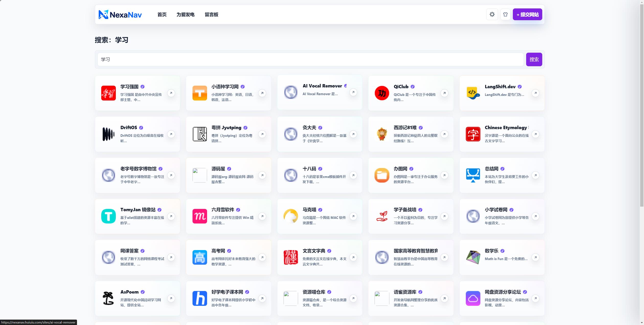This screenshot has width=644, height=325.
Task: Open external link arrow for AI Vocal Remover
Action: point(353,92)
